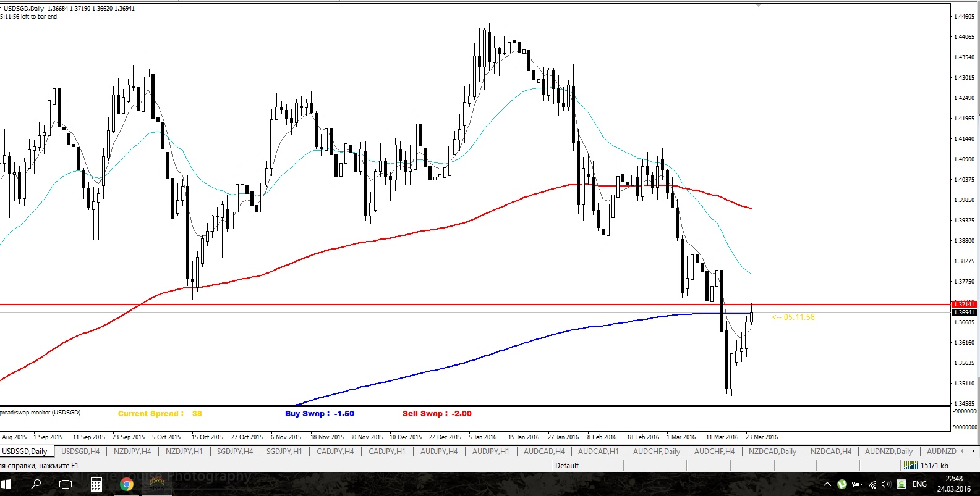This screenshot has width=980, height=496.
Task: Show hidden system tray icons
Action: click(x=827, y=484)
